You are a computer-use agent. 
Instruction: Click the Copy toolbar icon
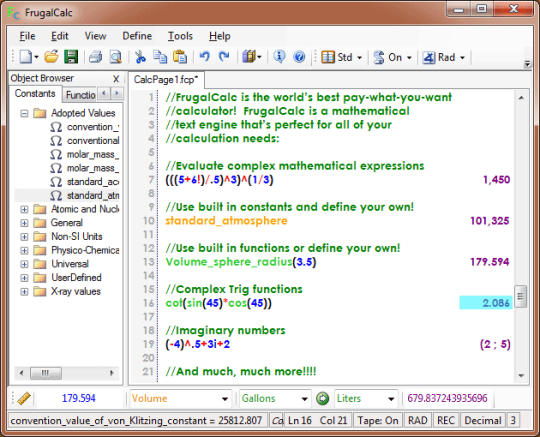(x=160, y=57)
